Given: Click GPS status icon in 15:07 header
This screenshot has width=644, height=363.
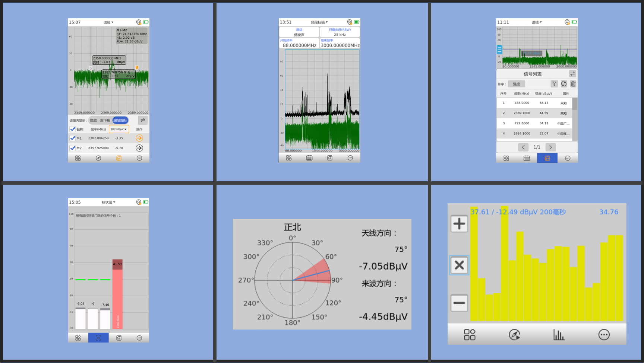Looking at the screenshot, I should [139, 22].
